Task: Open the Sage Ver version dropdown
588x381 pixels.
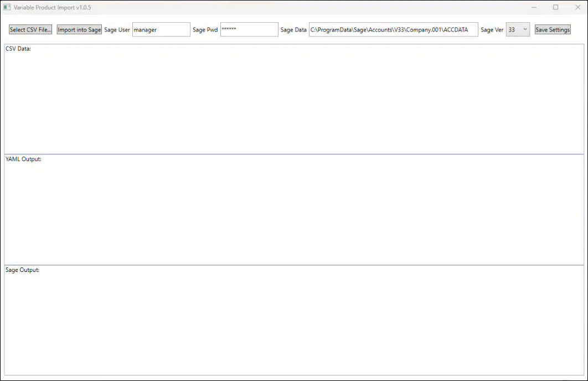Action: click(x=518, y=30)
